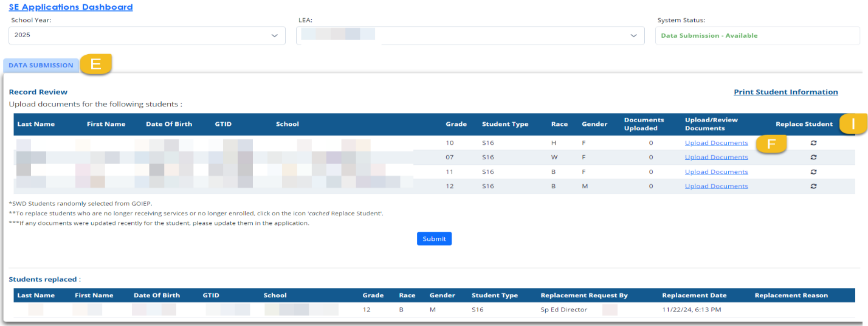Upload Documents for the grade 07 student
The width and height of the screenshot is (868, 326).
(716, 157)
